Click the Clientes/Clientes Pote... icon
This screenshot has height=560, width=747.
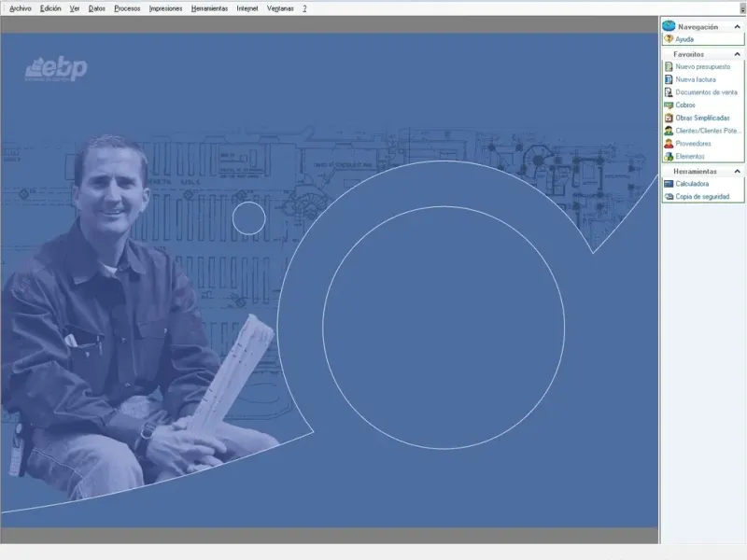coord(669,131)
